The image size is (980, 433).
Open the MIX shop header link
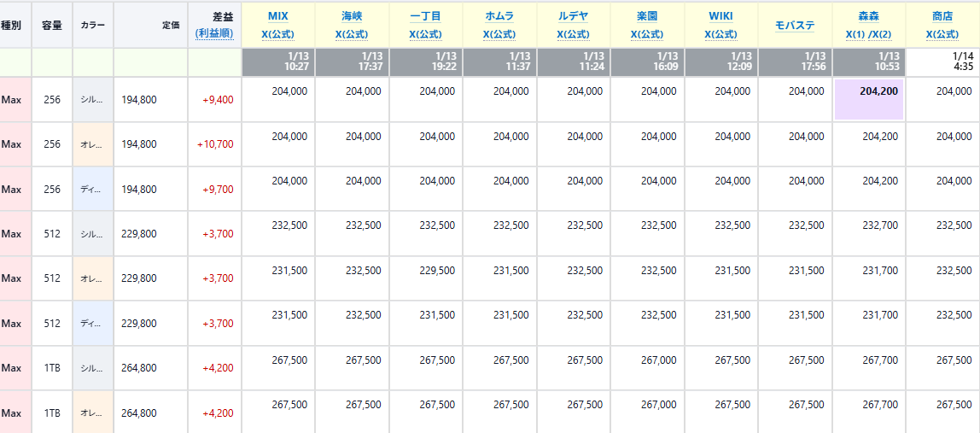[278, 16]
